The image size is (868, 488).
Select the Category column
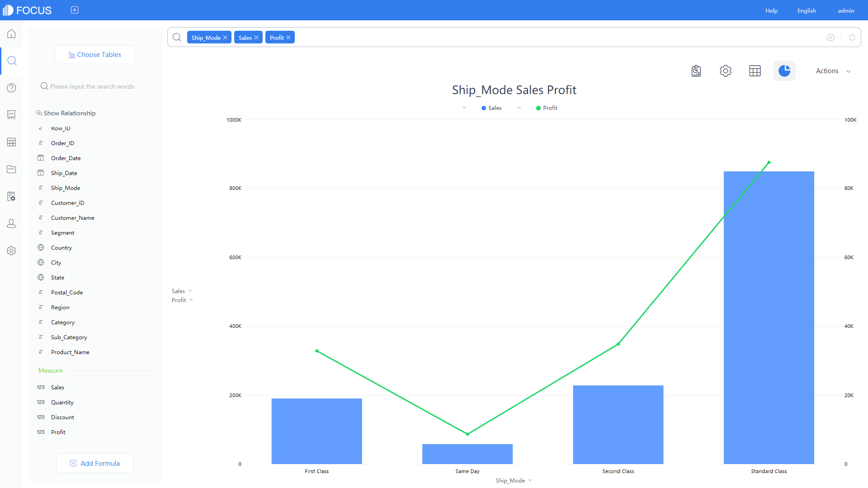point(63,322)
